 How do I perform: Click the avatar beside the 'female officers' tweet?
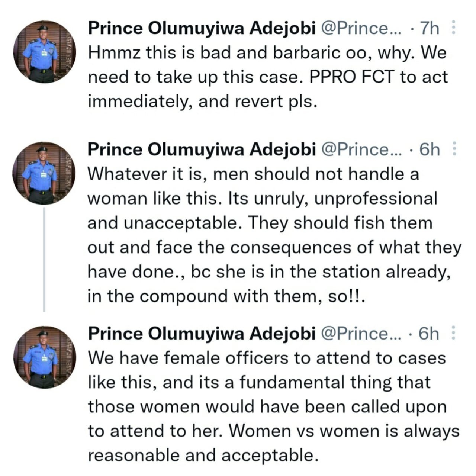click(x=45, y=357)
